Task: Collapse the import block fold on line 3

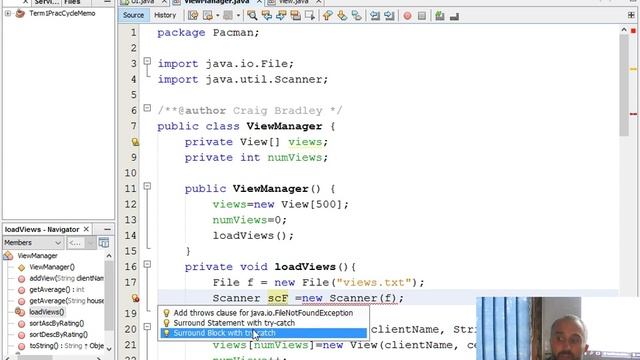Action: point(147,61)
